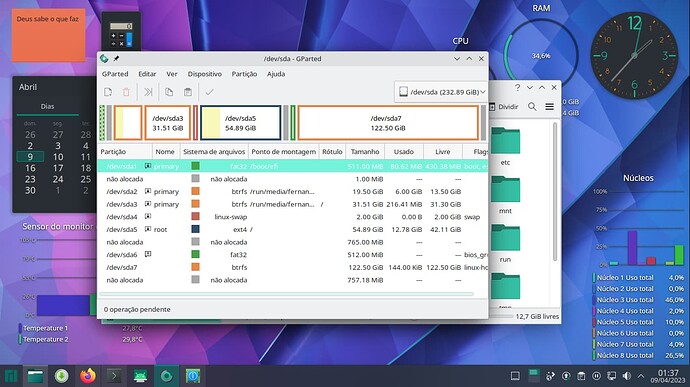Click the Usado column header
This screenshot has height=387, width=690.
[404, 151]
